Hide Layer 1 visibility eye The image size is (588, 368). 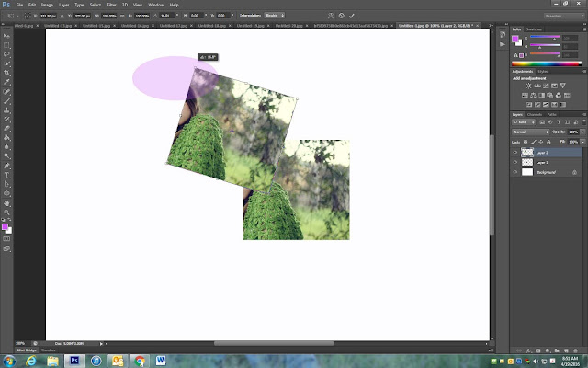pyautogui.click(x=514, y=162)
